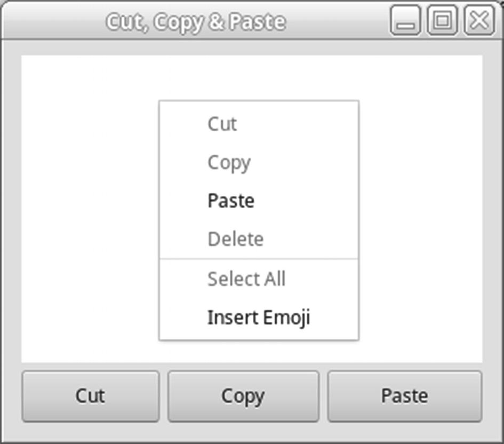Screen dimensions: 504x444
Task: Select the disabled "Delete" menu option
Action: tap(235, 239)
